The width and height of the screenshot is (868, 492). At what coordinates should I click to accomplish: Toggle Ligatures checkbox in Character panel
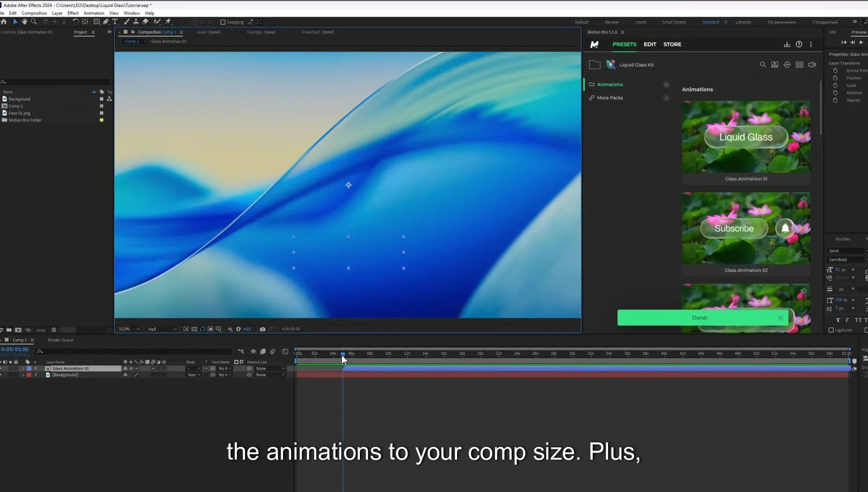(831, 330)
